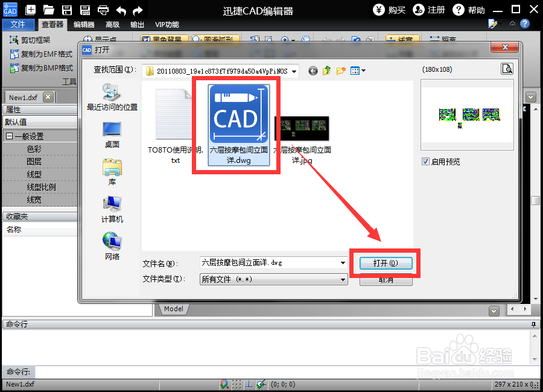Select the 色彩 property row
Image resolution: width=543 pixels, height=392 pixels.
tap(40, 149)
